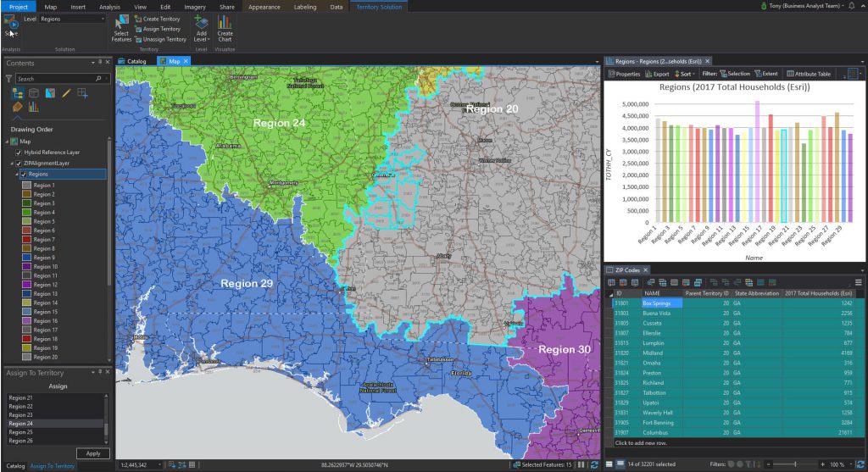Click List By Editing pencil icon

65,93
